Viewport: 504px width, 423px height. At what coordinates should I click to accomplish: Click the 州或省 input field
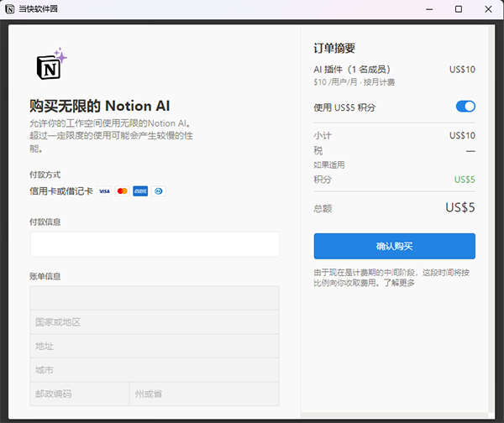(204, 394)
